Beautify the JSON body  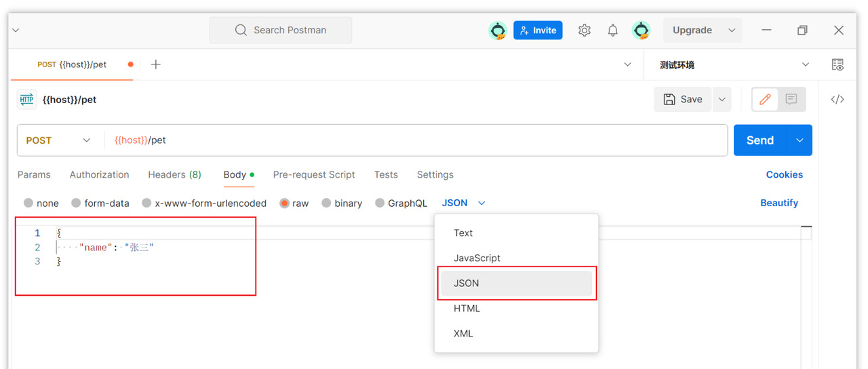pos(779,203)
